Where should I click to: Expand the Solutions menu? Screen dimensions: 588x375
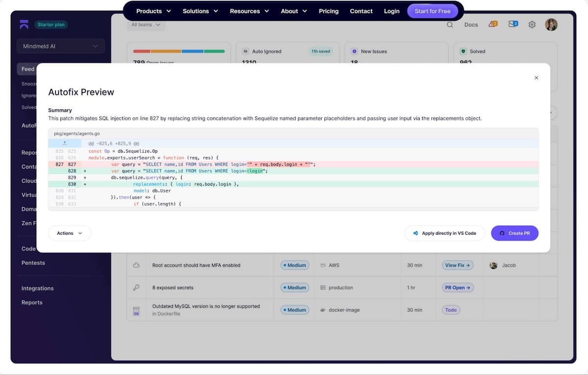pos(200,11)
